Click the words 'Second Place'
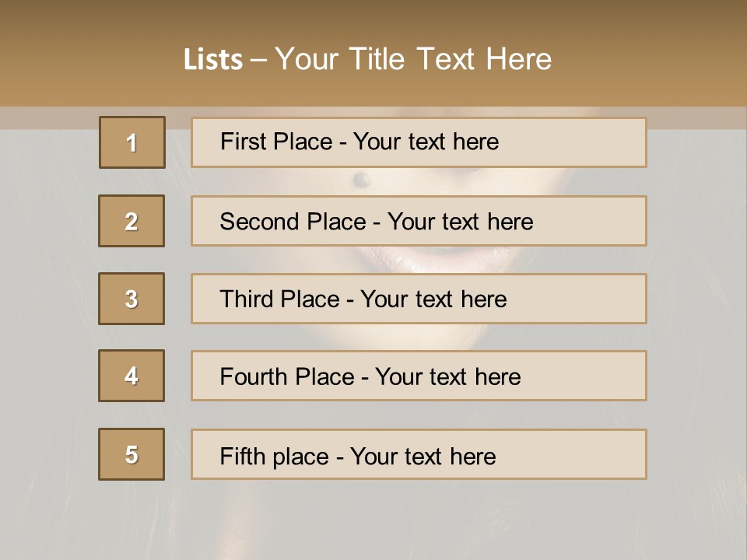Viewport: 747px width, 560px height. coord(293,222)
